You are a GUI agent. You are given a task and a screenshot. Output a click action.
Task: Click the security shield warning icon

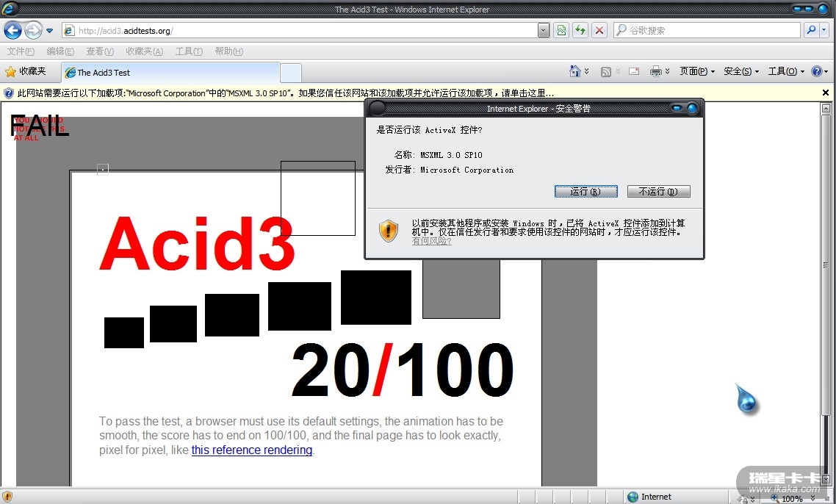coord(389,231)
